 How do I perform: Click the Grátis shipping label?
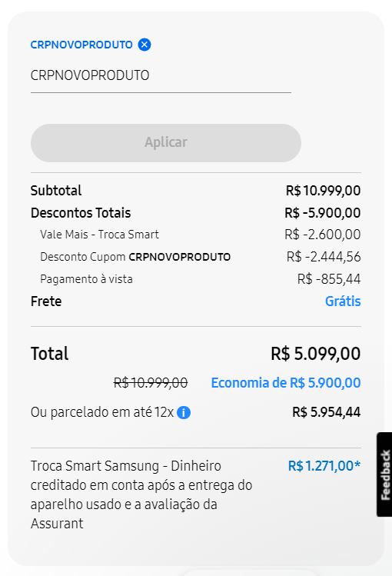tap(343, 301)
